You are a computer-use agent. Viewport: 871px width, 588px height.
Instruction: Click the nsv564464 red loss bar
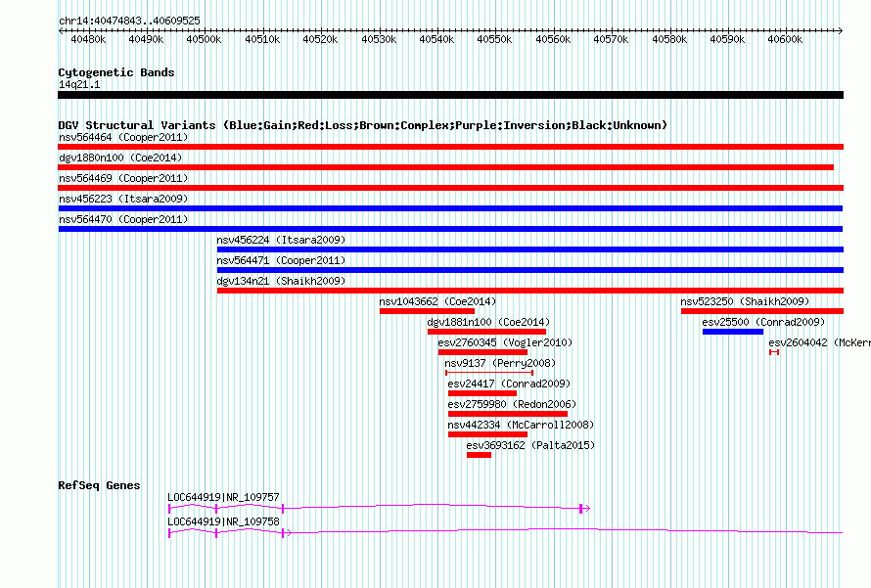click(x=450, y=147)
